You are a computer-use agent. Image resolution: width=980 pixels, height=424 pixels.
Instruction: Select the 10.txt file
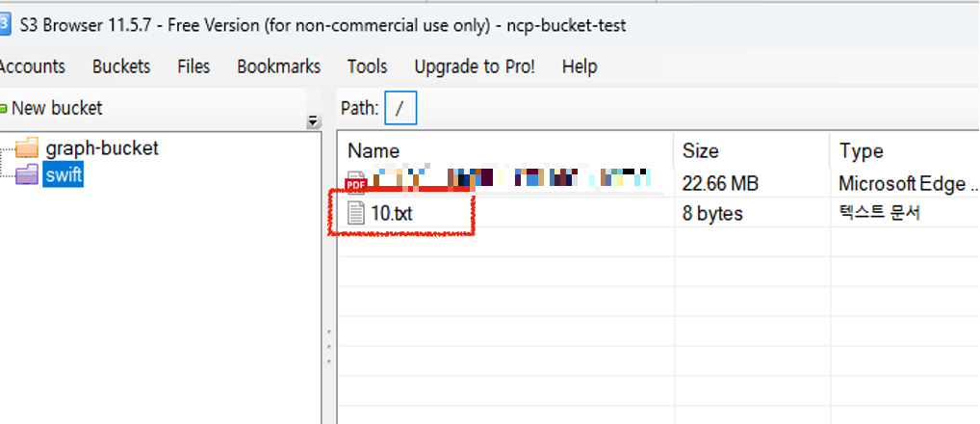point(391,213)
